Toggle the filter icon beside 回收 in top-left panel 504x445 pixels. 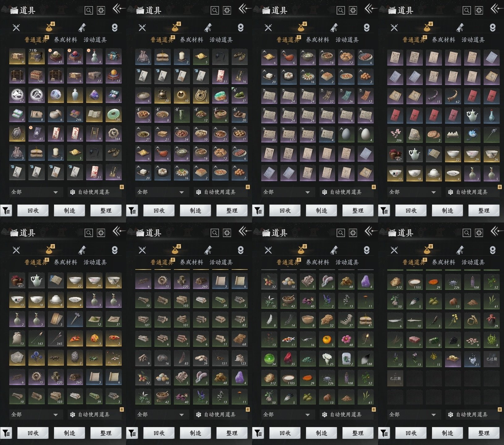6,211
